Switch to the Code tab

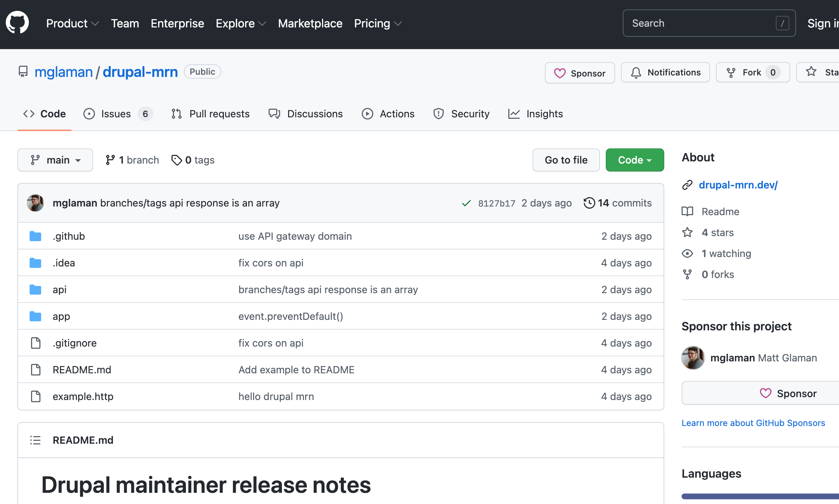pos(44,114)
